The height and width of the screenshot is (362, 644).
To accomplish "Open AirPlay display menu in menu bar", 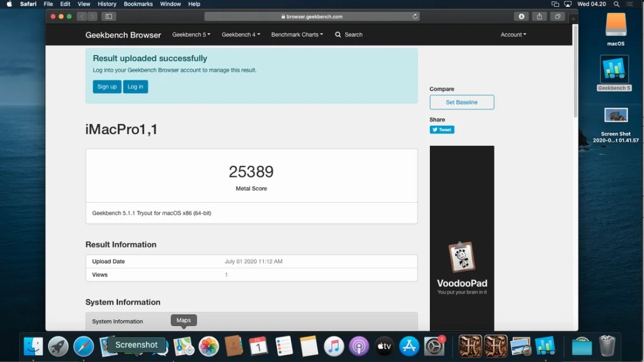I will 568,4.
